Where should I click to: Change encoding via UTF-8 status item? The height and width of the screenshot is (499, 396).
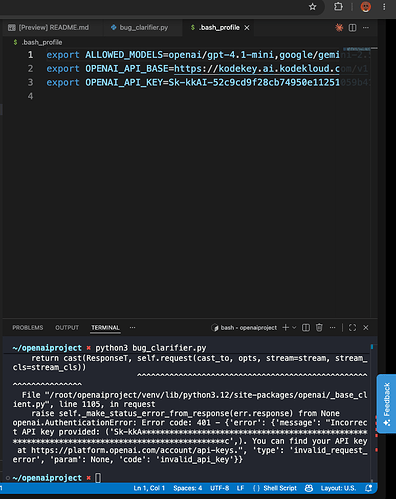220,488
